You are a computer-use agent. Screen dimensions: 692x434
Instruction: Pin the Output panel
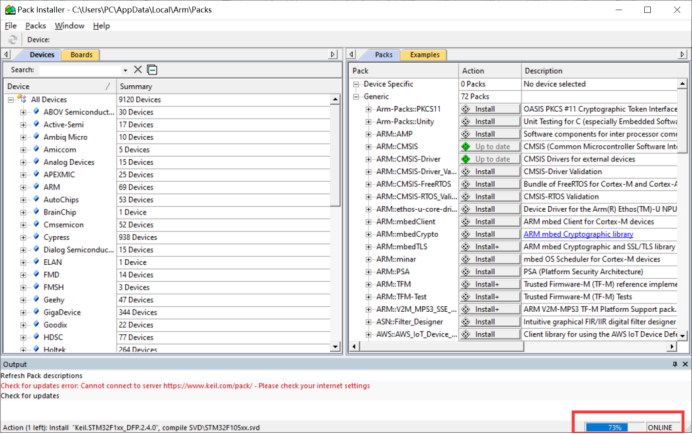click(674, 364)
